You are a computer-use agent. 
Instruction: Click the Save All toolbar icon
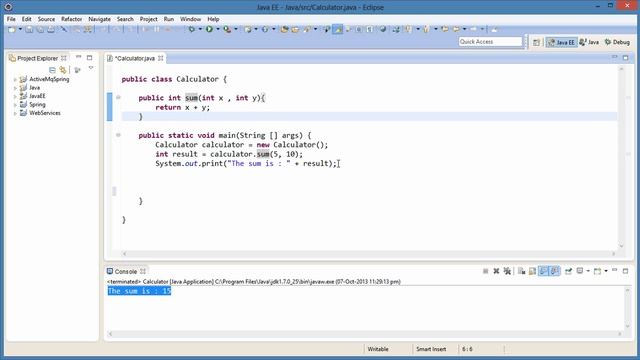coord(40,29)
